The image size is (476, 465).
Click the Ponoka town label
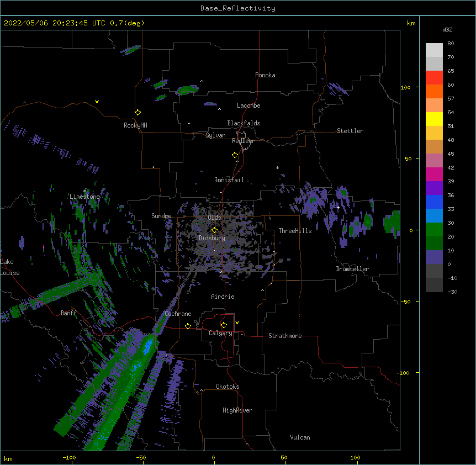265,75
